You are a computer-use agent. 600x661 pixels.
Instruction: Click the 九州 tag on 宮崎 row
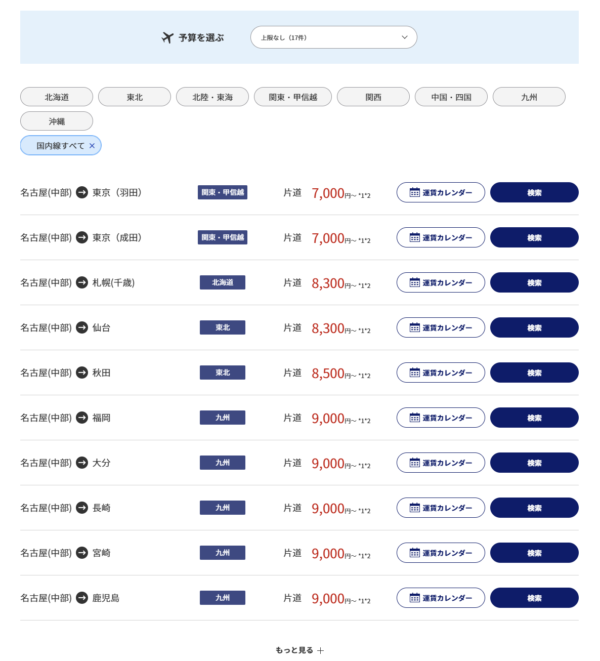(x=222, y=553)
